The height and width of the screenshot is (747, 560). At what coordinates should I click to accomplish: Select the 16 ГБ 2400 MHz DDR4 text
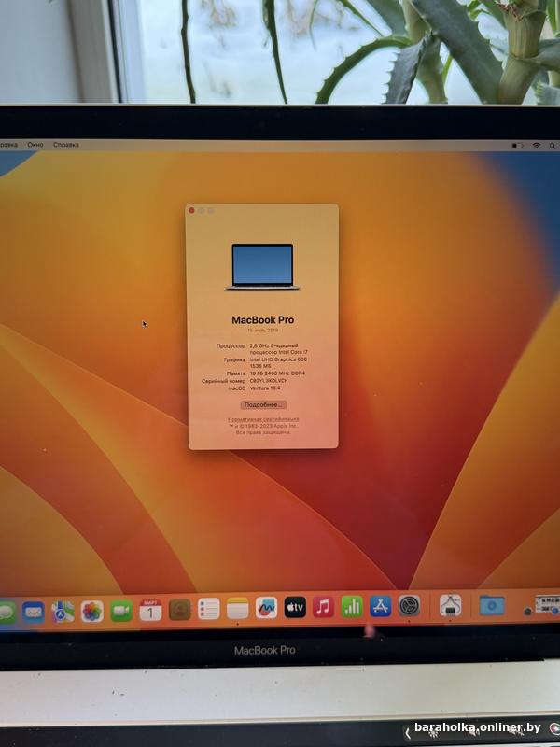277,374
